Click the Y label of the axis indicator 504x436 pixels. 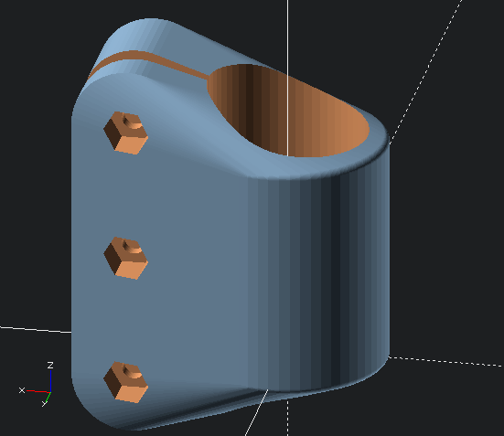pos(44,403)
